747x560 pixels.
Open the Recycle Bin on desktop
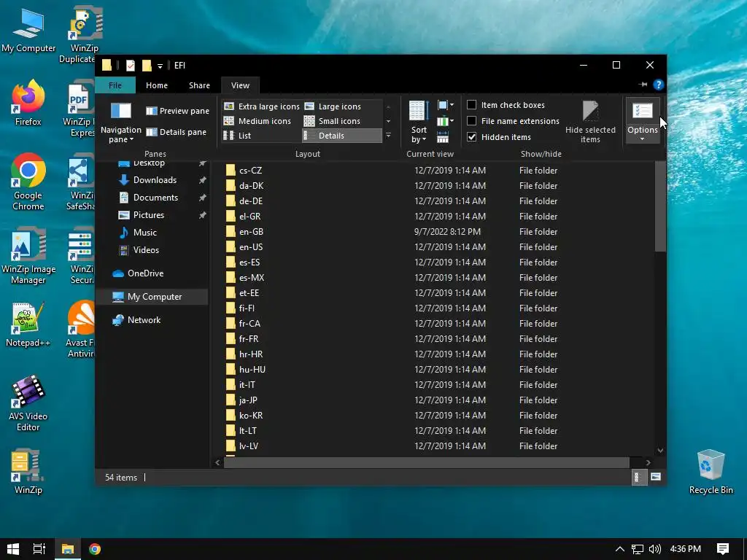[x=711, y=472]
